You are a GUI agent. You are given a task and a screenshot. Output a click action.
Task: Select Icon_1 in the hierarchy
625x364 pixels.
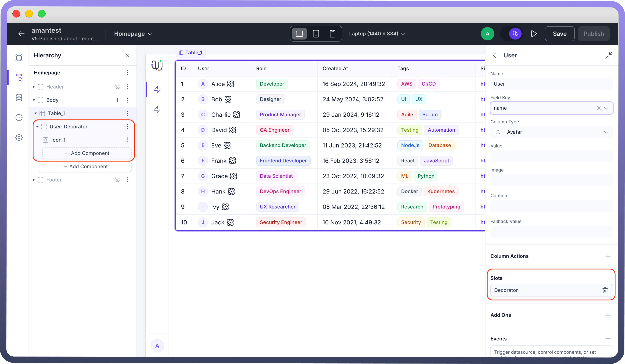[x=58, y=140]
